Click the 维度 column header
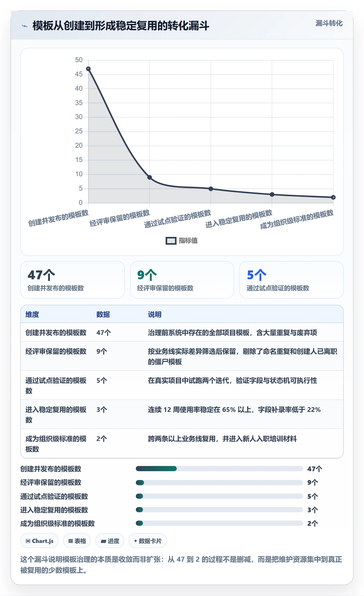This screenshot has width=364, height=596. [32, 314]
